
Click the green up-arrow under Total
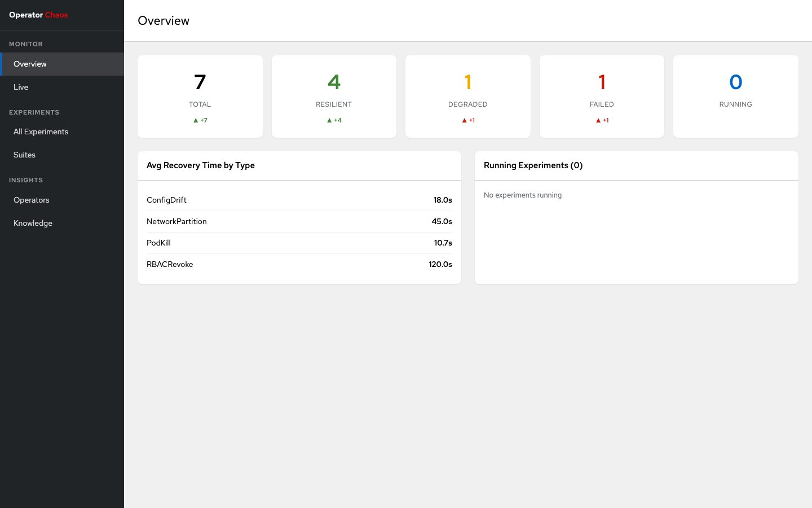click(x=196, y=120)
